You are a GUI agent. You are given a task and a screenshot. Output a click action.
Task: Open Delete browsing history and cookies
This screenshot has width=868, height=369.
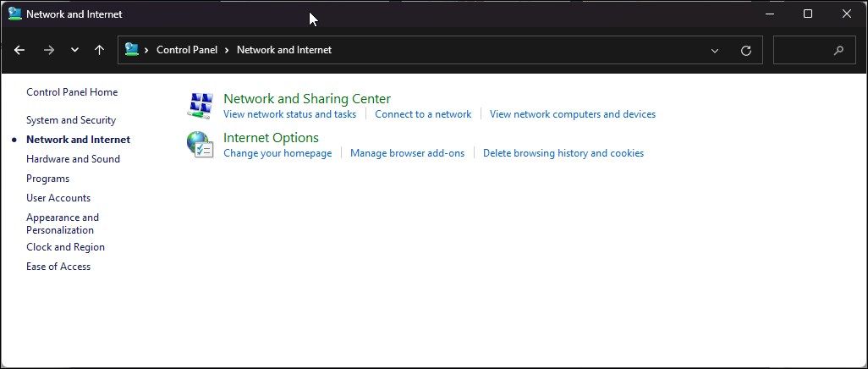(x=563, y=153)
